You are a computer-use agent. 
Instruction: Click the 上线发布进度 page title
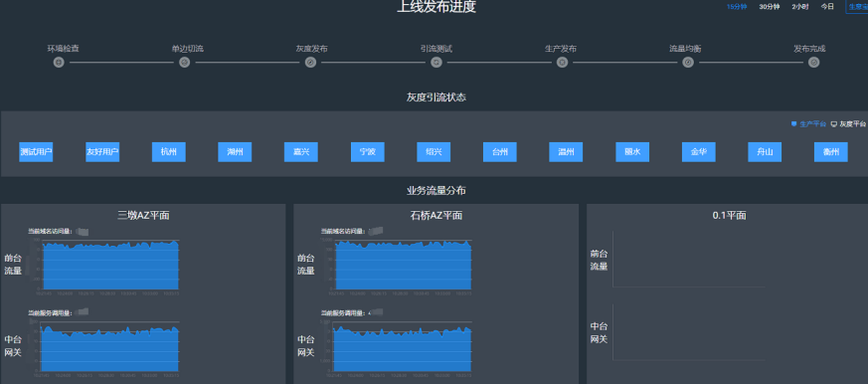(x=436, y=7)
